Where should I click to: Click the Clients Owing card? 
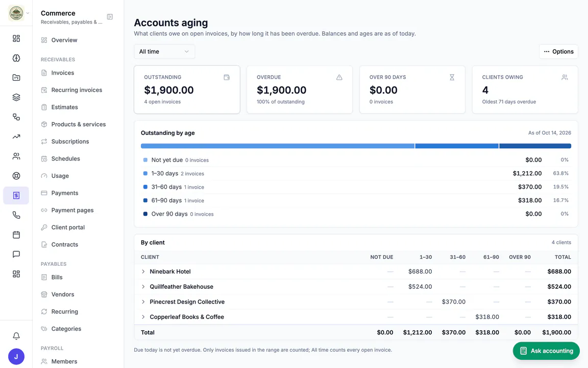tap(525, 89)
